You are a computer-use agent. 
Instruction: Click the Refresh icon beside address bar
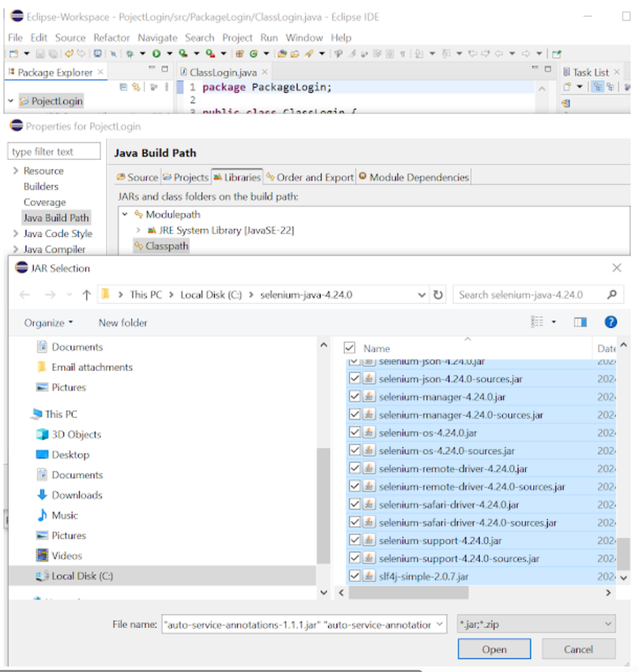(x=438, y=295)
